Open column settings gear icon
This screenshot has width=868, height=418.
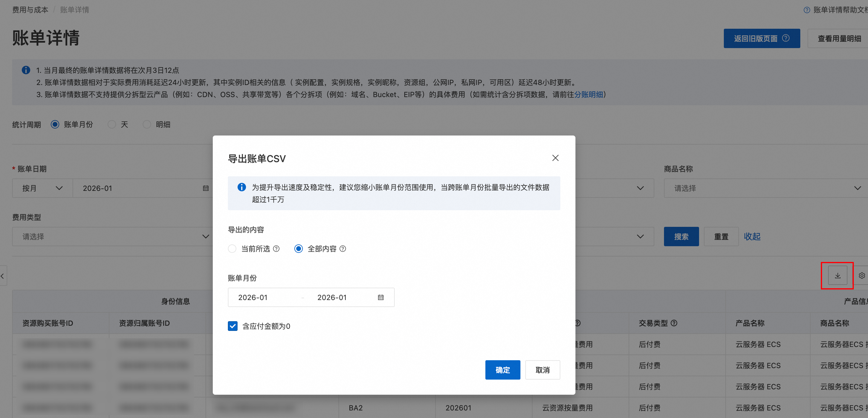(x=862, y=276)
